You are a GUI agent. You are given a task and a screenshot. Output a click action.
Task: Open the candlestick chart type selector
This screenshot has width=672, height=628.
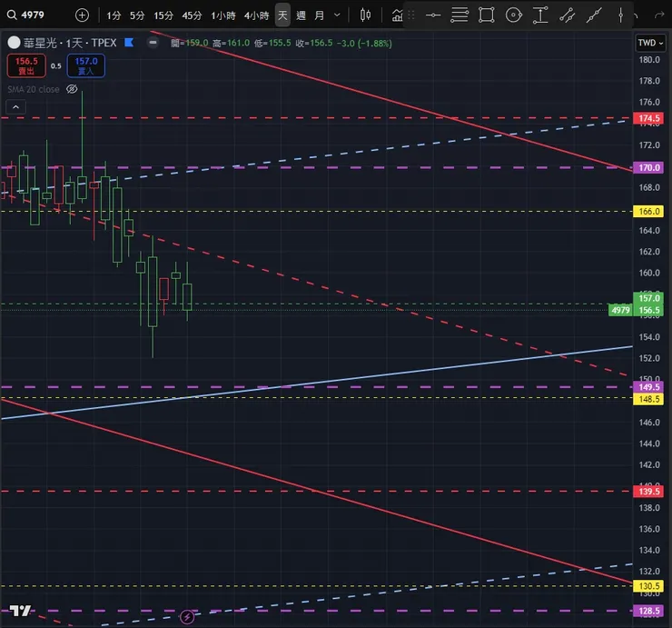(x=365, y=15)
